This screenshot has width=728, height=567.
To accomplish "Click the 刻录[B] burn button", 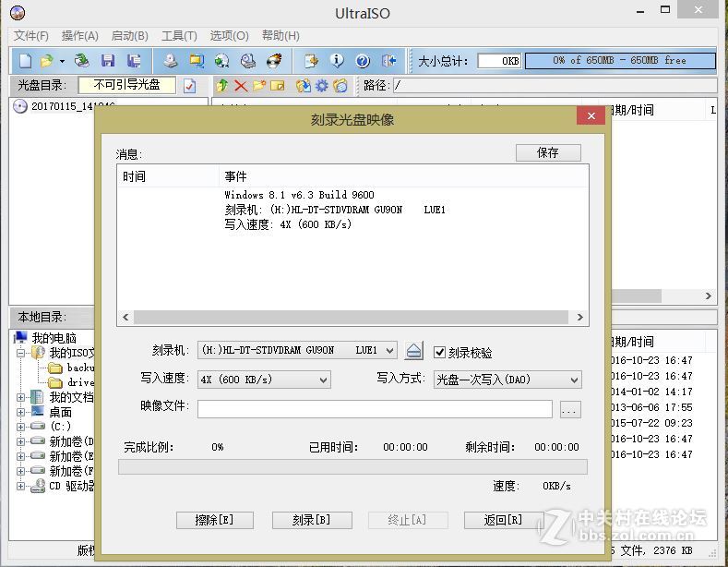I will tap(312, 520).
